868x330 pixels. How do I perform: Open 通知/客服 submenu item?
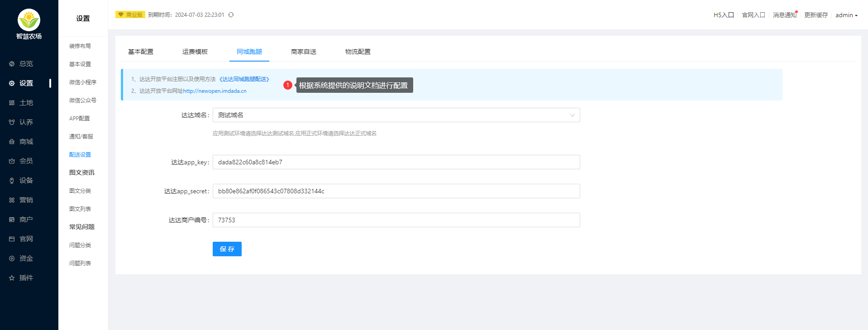81,137
